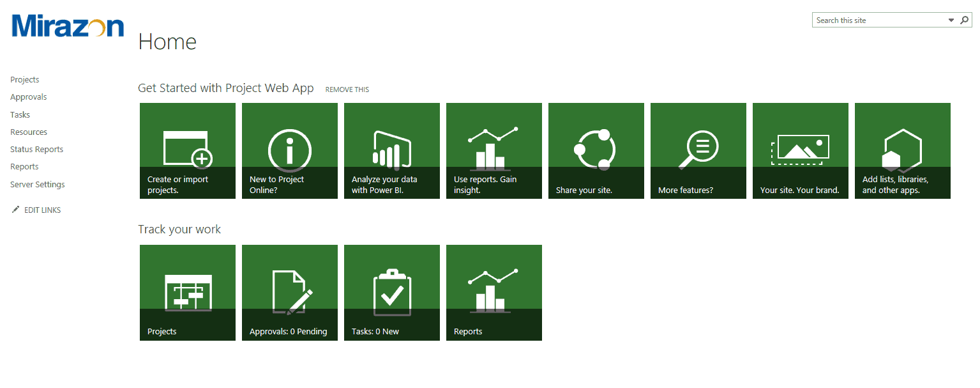Click the Mirazon logo

tap(68, 26)
